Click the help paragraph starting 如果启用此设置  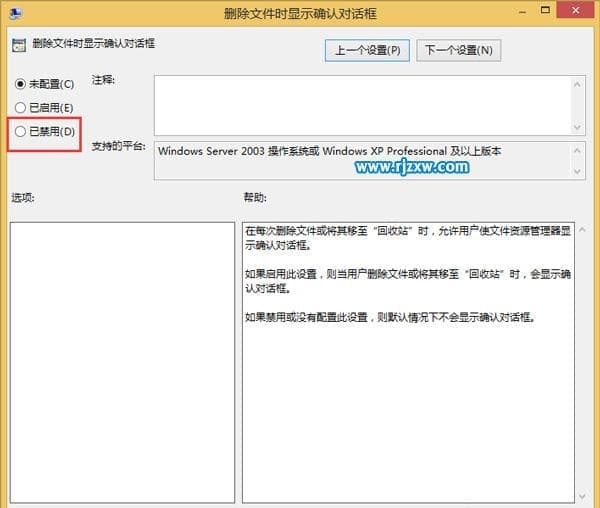pos(408,281)
